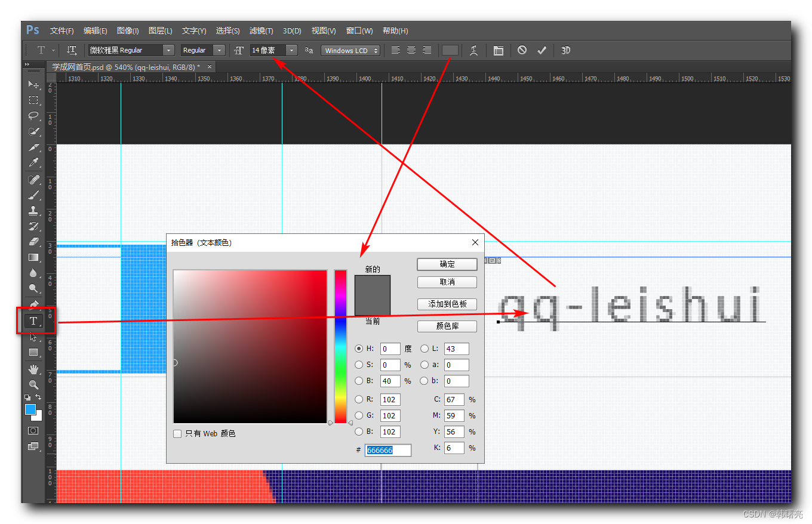Click the hex color input field
Image resolution: width=812 pixels, height=524 pixels.
pyautogui.click(x=388, y=450)
